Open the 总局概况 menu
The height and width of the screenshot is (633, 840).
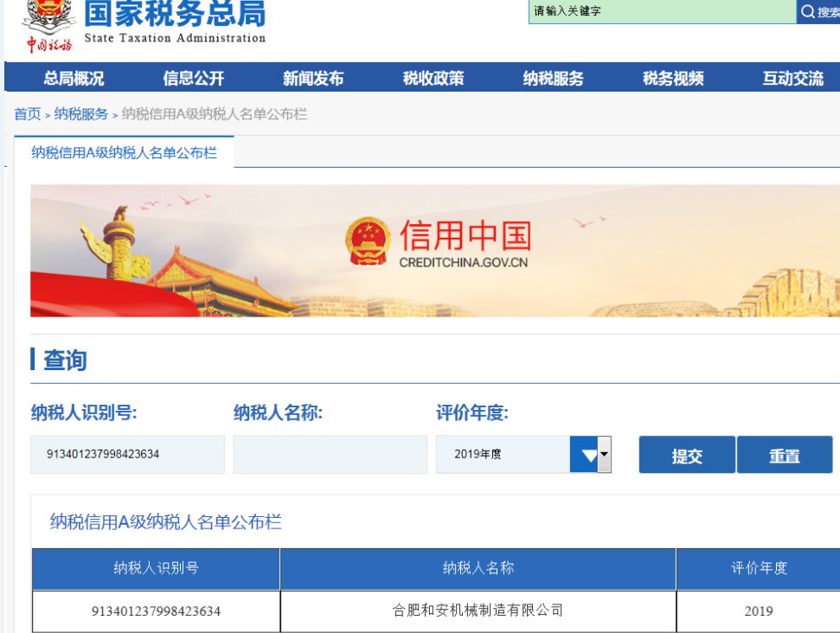[74, 79]
